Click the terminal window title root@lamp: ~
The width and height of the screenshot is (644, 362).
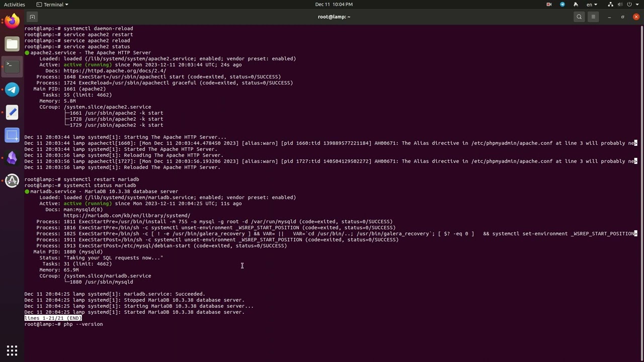pyautogui.click(x=334, y=17)
